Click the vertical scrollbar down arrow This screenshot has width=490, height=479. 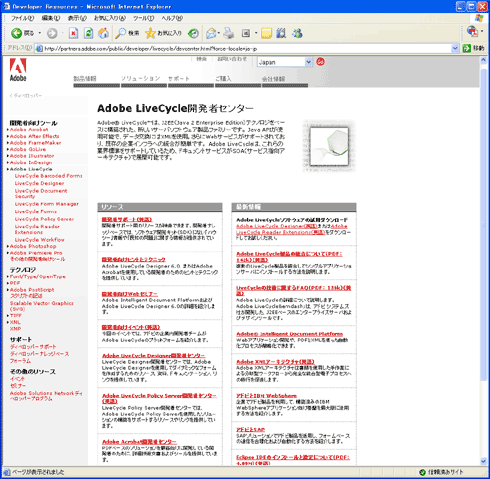tap(484, 461)
